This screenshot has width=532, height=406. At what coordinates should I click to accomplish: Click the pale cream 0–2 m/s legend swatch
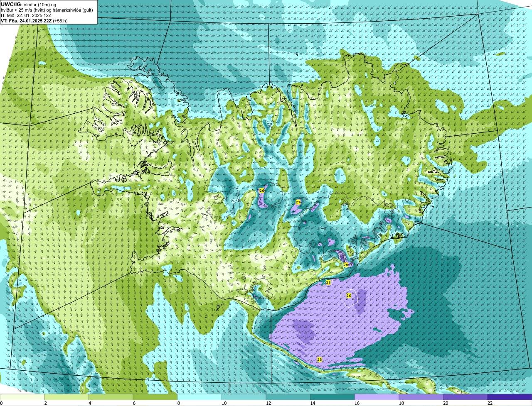[22, 397]
